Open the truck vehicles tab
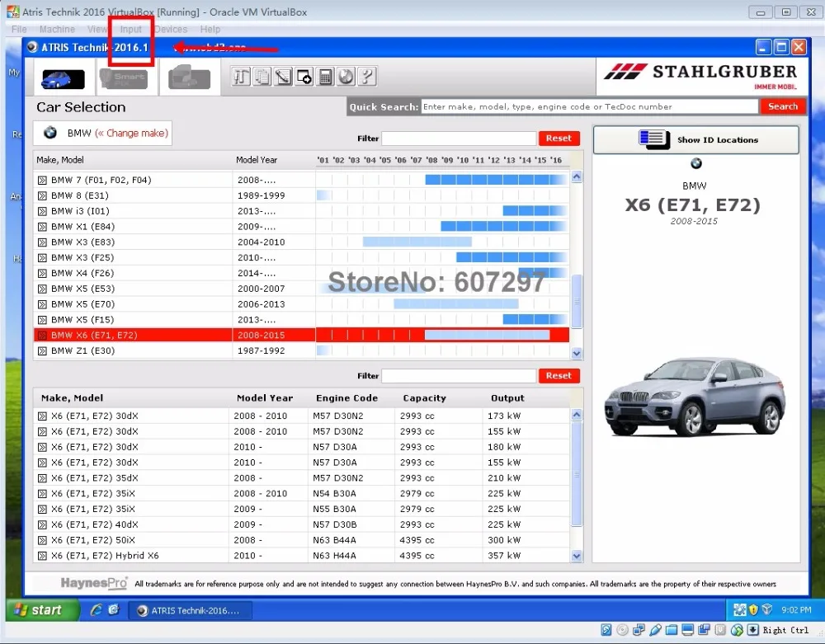 pyautogui.click(x=190, y=78)
